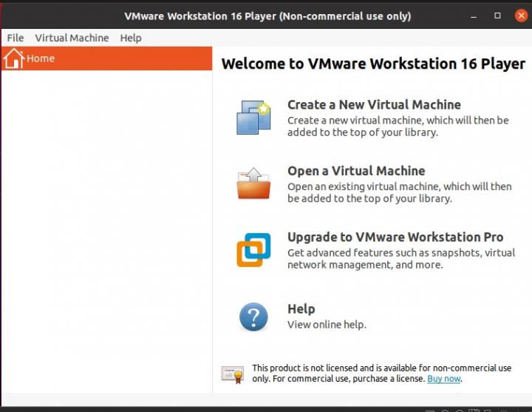Click the empty library area below Home
This screenshot has width=532, height=412.
point(106,222)
